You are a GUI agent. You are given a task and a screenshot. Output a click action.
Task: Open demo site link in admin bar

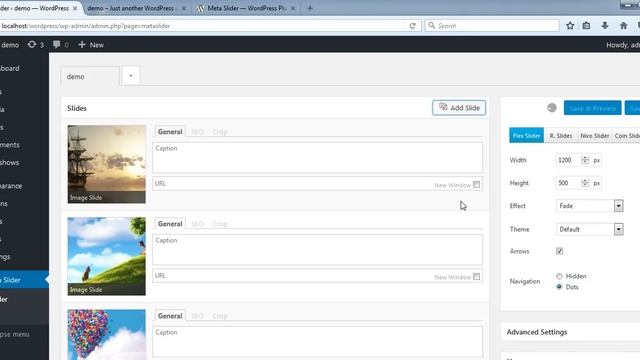tap(10, 45)
